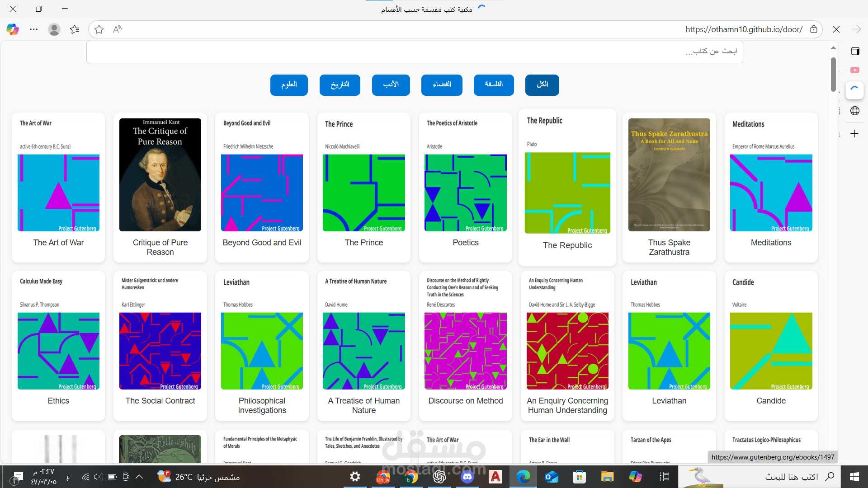868x488 pixels.
Task: Open File Explorer from taskbar
Action: tap(607, 477)
